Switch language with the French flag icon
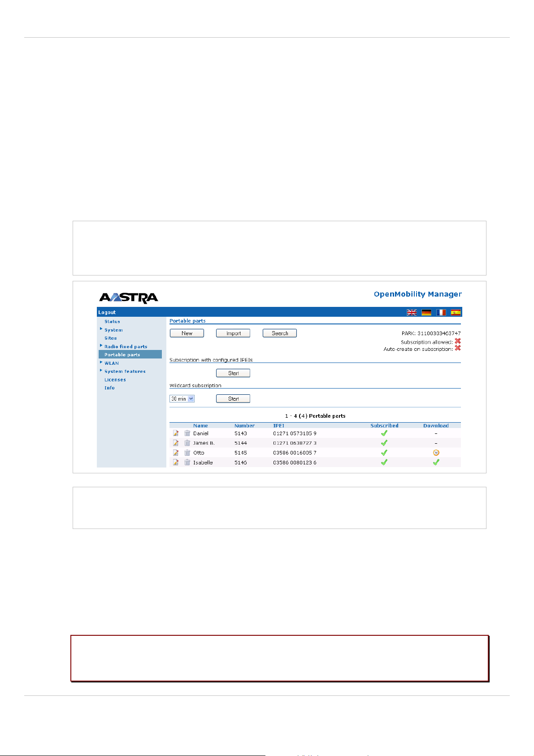 [x=441, y=312]
